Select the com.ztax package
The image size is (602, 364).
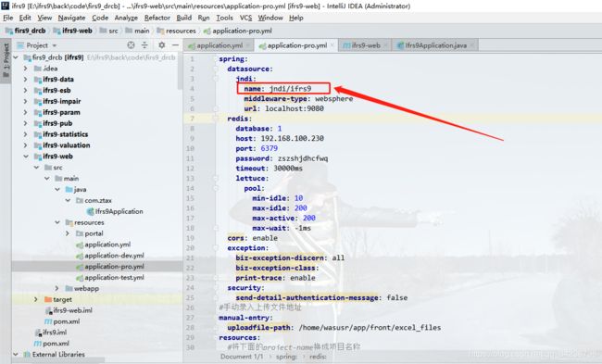pos(94,200)
